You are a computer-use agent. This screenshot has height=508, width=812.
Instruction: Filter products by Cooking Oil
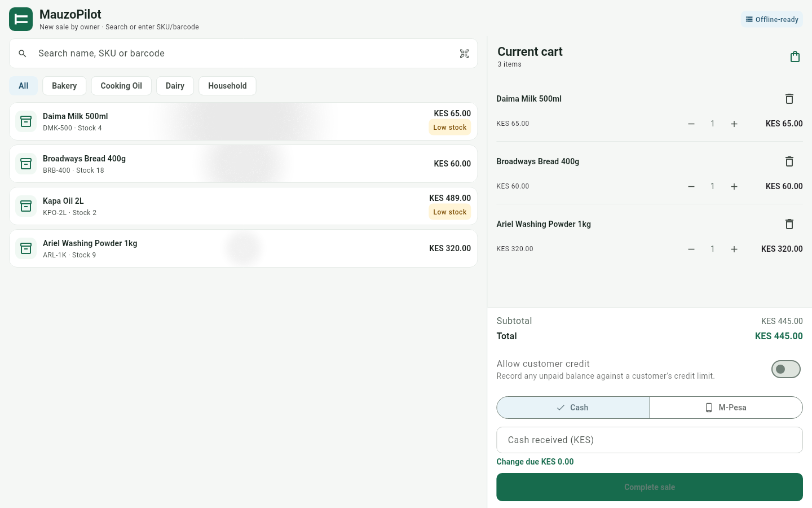click(x=121, y=86)
